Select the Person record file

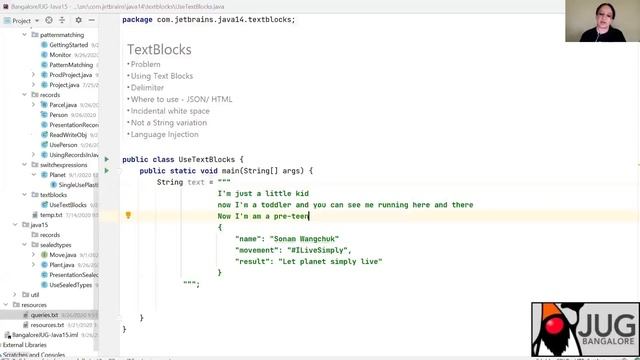pyautogui.click(x=58, y=115)
